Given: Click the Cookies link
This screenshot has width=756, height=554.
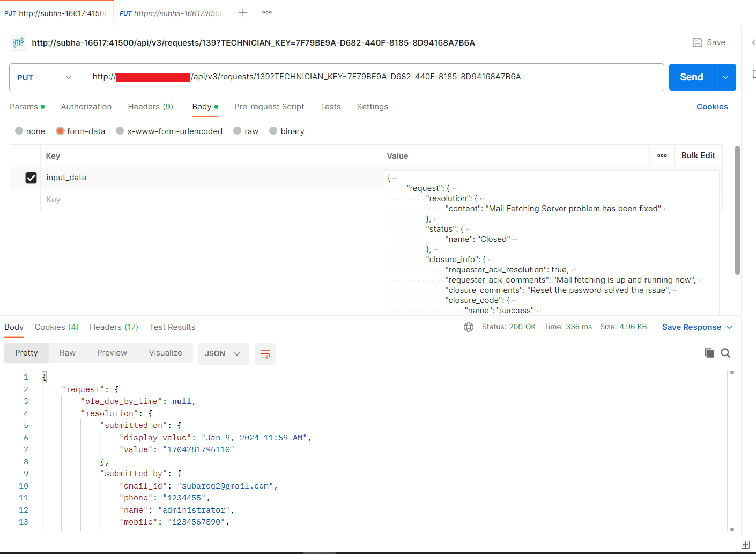Looking at the screenshot, I should click(712, 107).
